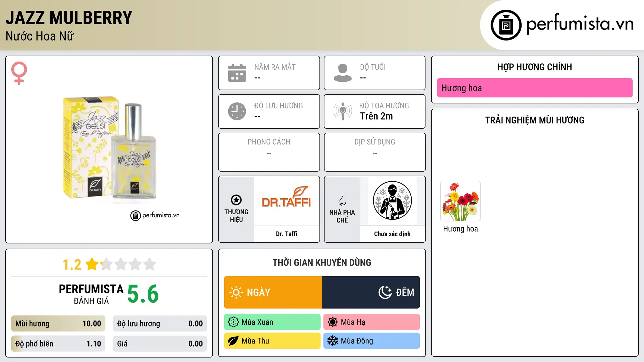
Task: Click the Hương hoa caption under the bouquet
Action: coord(460,229)
